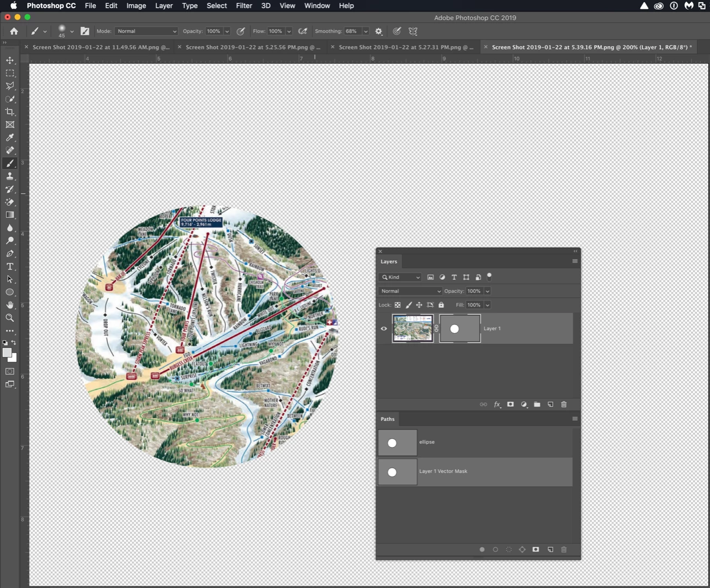Toggle Quick Mask mode
710x588 pixels.
(10, 371)
